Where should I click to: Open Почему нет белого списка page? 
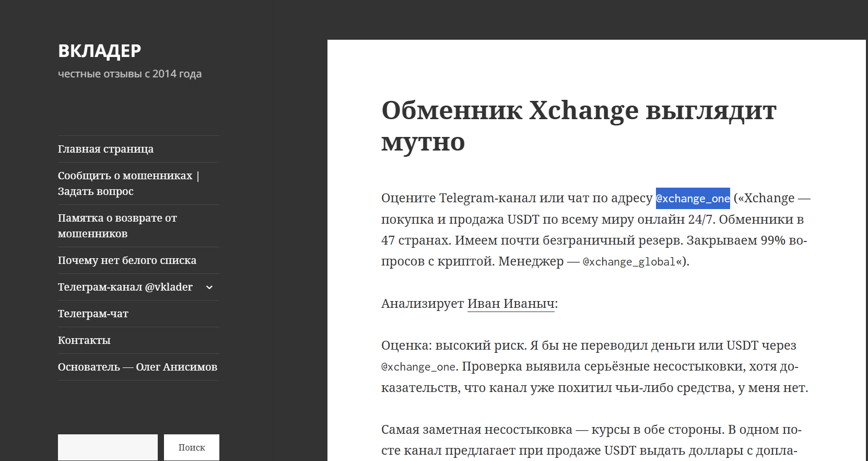127,260
